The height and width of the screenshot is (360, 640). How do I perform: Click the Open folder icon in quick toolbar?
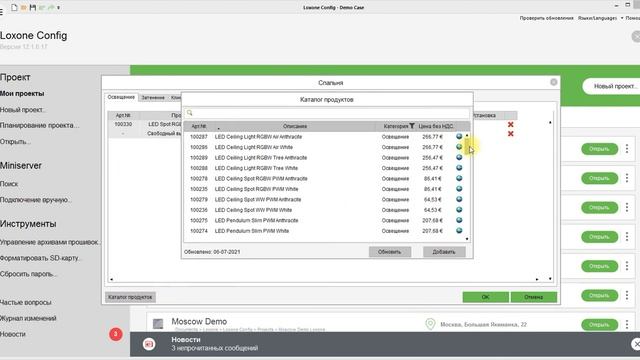coord(24,7)
